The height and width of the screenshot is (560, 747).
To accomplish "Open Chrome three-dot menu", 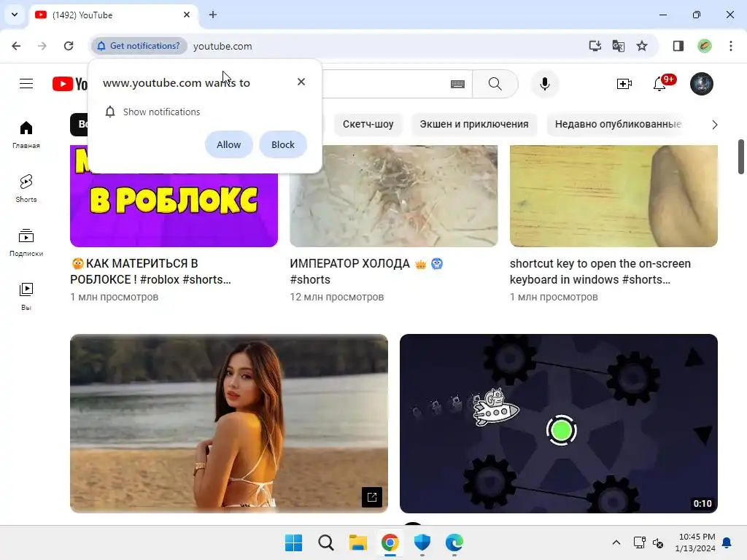I will [731, 46].
